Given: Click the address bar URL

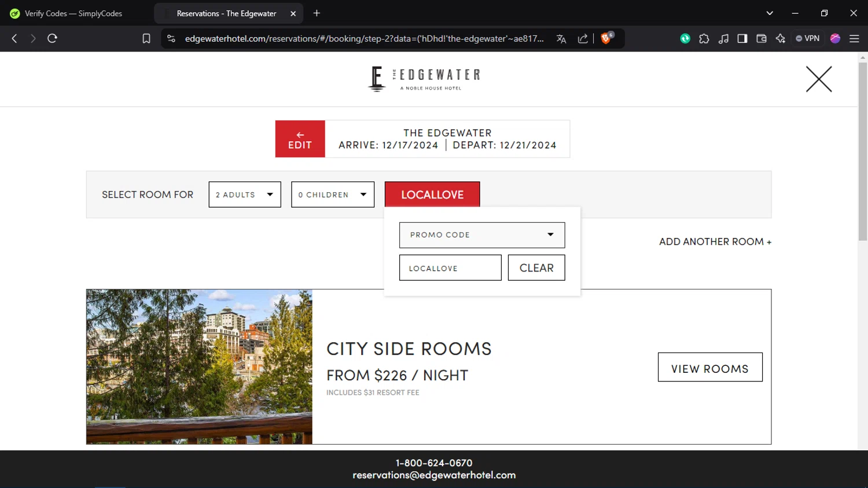Looking at the screenshot, I should click(365, 39).
